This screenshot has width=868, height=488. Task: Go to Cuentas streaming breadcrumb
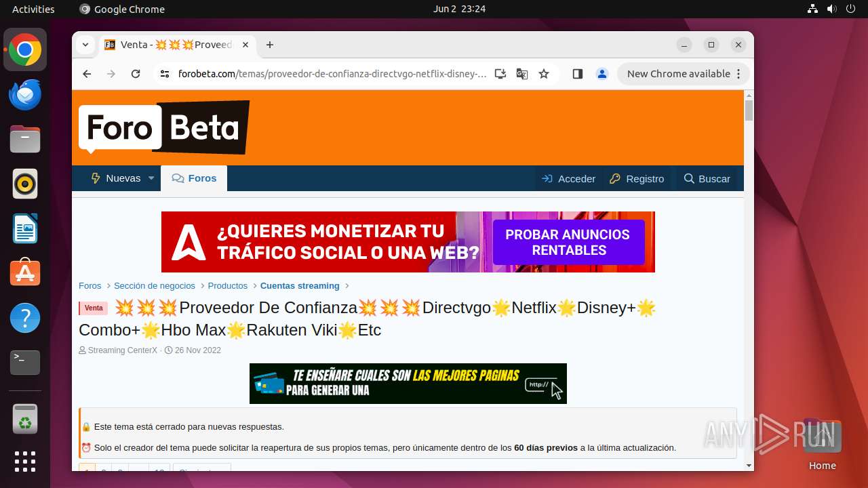click(x=300, y=286)
